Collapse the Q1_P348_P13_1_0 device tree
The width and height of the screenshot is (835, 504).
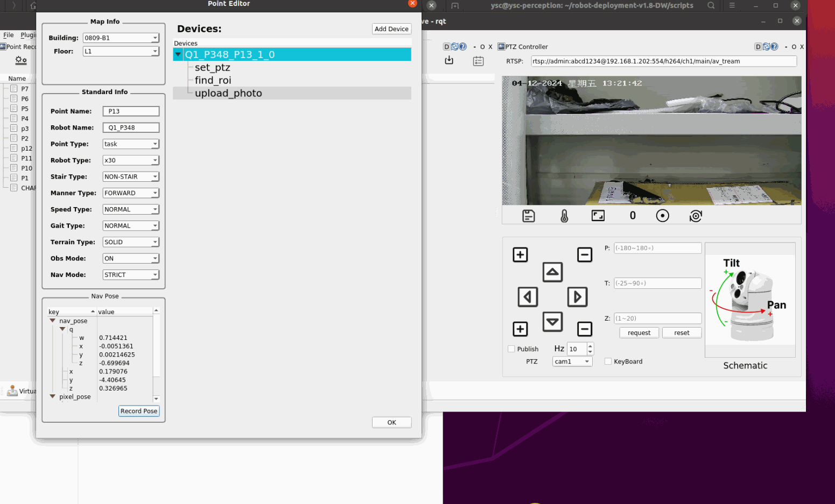coord(178,54)
